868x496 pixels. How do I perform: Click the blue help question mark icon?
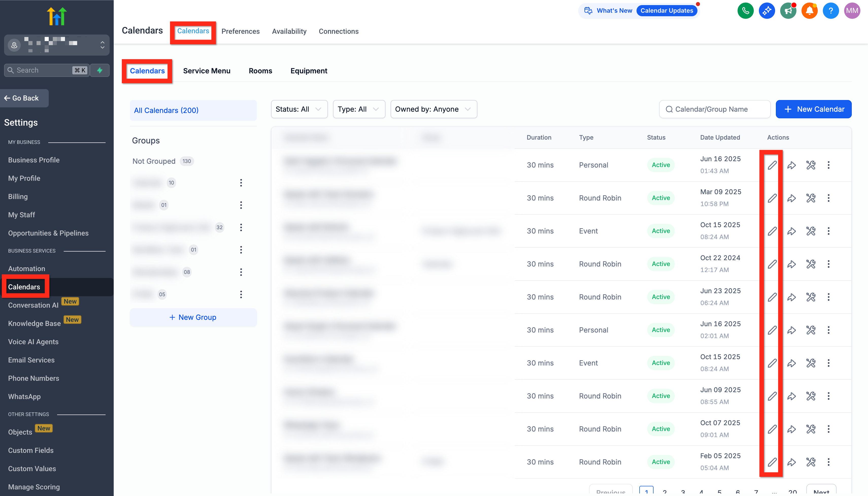(830, 11)
